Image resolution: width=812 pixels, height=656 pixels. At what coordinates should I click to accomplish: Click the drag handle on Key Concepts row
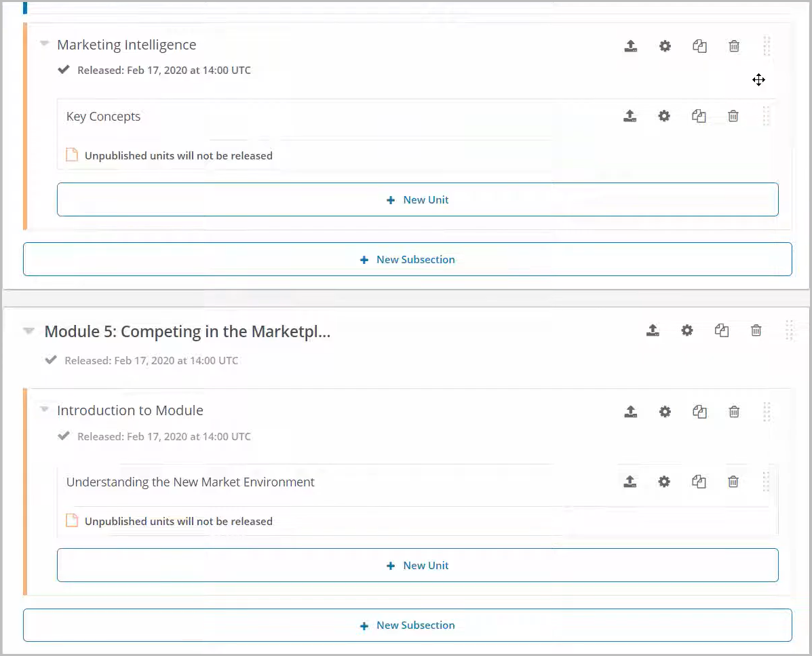(x=766, y=116)
